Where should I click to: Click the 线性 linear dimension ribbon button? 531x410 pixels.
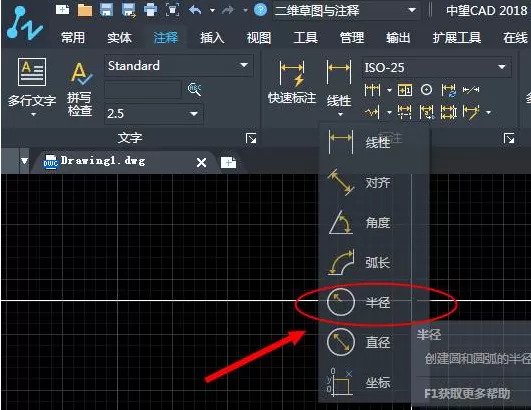pos(339,83)
